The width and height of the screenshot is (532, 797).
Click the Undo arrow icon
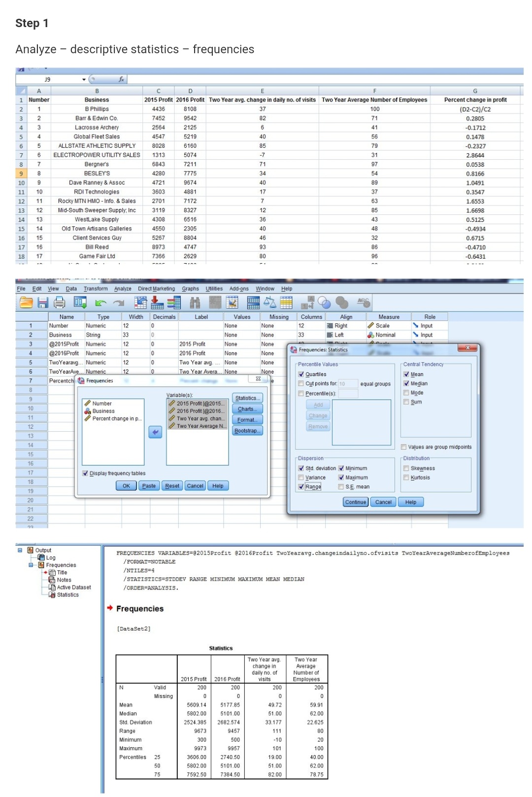pos(101,303)
